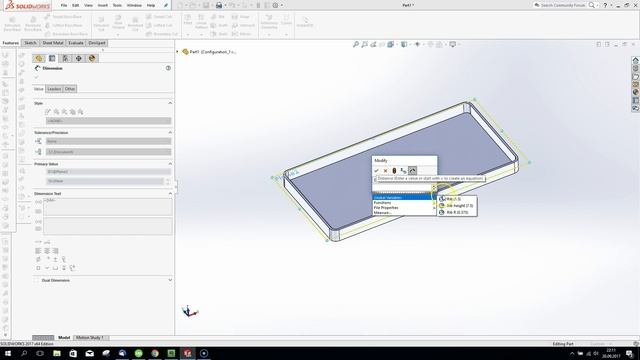The height and width of the screenshot is (360, 640).
Task: Open the FeatureManager design tree tab icon
Action: 39,58
